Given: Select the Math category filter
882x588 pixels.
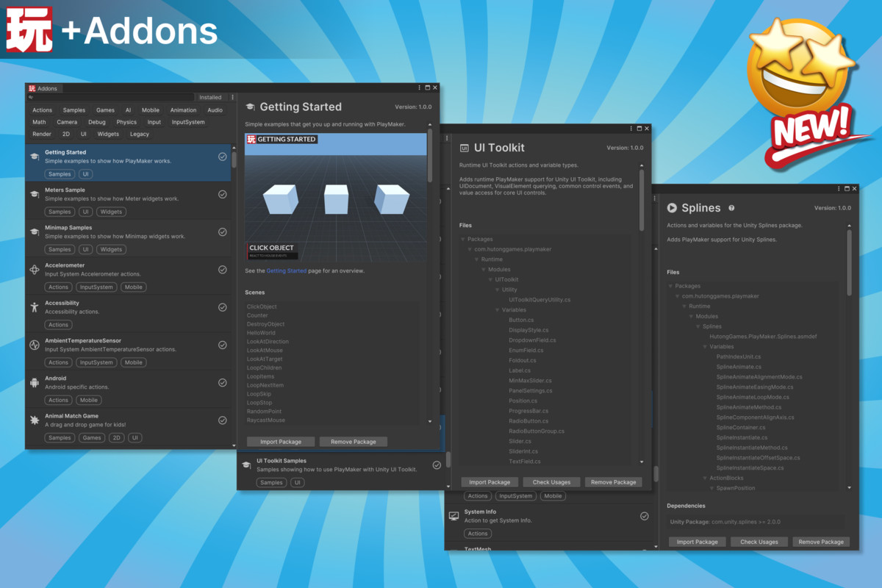Looking at the screenshot, I should [x=39, y=122].
